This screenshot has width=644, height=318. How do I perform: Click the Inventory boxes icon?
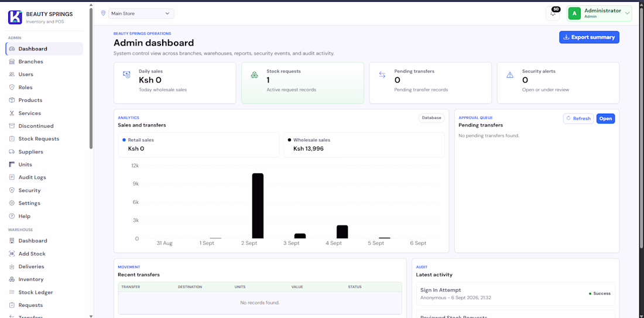(x=12, y=279)
